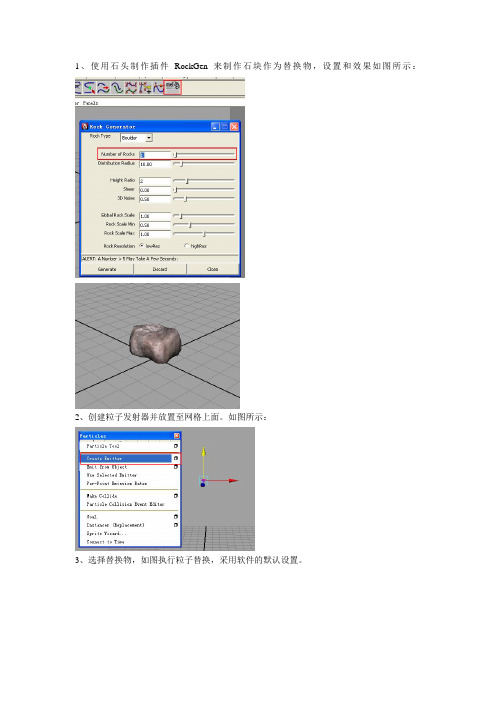This screenshot has height=702, width=496.
Task: Choose Sprite Wizard from the Particles menu
Action: point(107,533)
